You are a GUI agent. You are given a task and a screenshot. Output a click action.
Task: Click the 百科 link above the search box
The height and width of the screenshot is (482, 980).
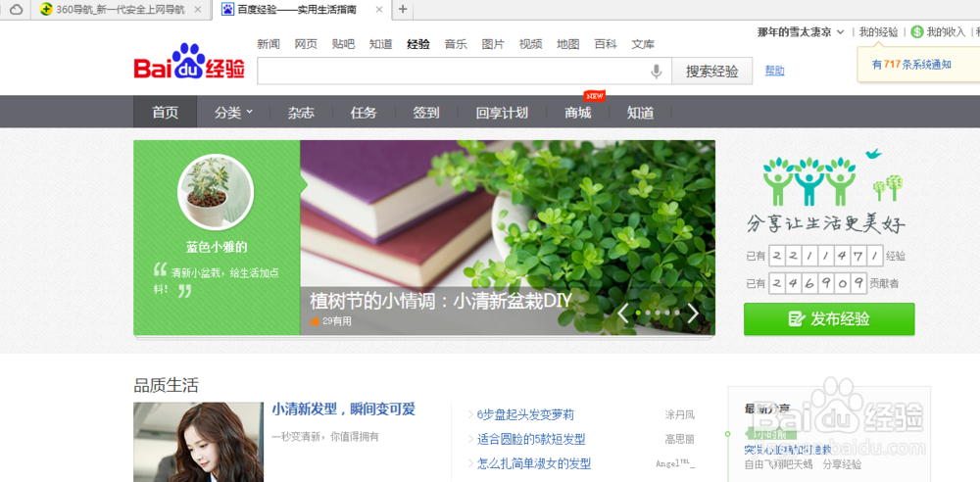click(x=606, y=44)
